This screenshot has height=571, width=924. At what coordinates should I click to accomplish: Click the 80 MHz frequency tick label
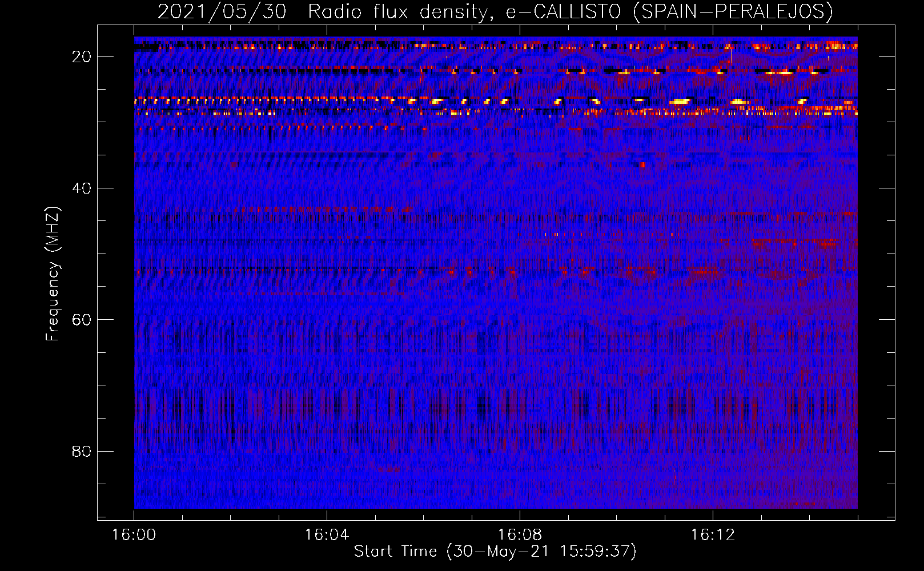click(x=82, y=452)
